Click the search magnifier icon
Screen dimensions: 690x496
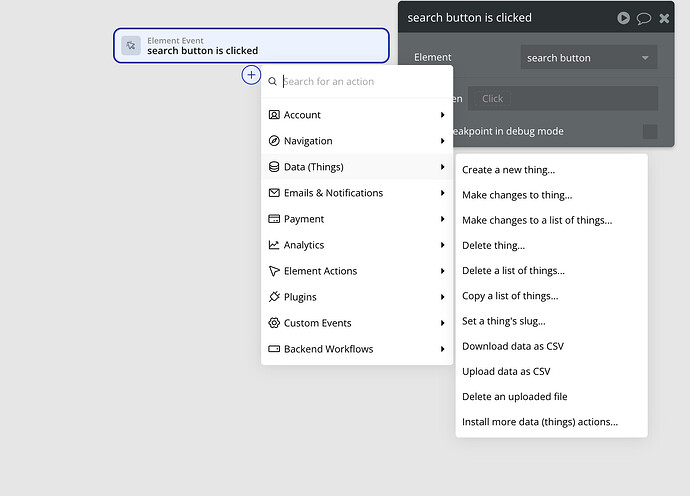click(x=272, y=81)
